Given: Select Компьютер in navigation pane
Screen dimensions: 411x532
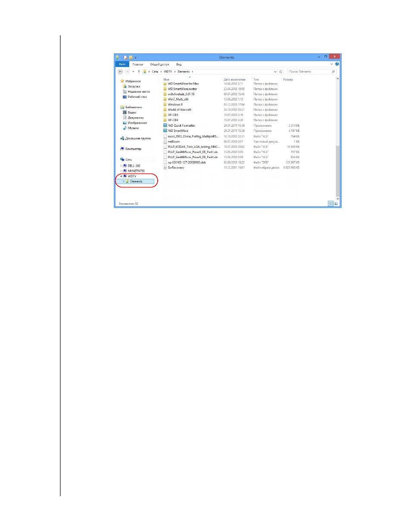Looking at the screenshot, I should tap(133, 149).
